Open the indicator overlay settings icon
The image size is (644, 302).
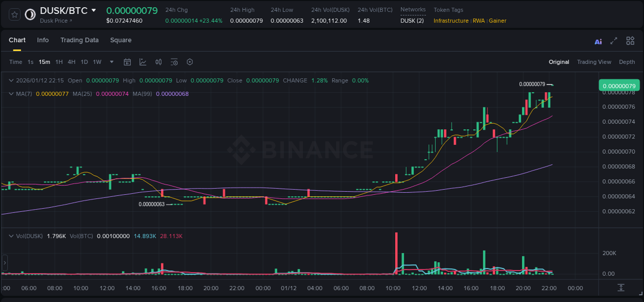(x=174, y=61)
